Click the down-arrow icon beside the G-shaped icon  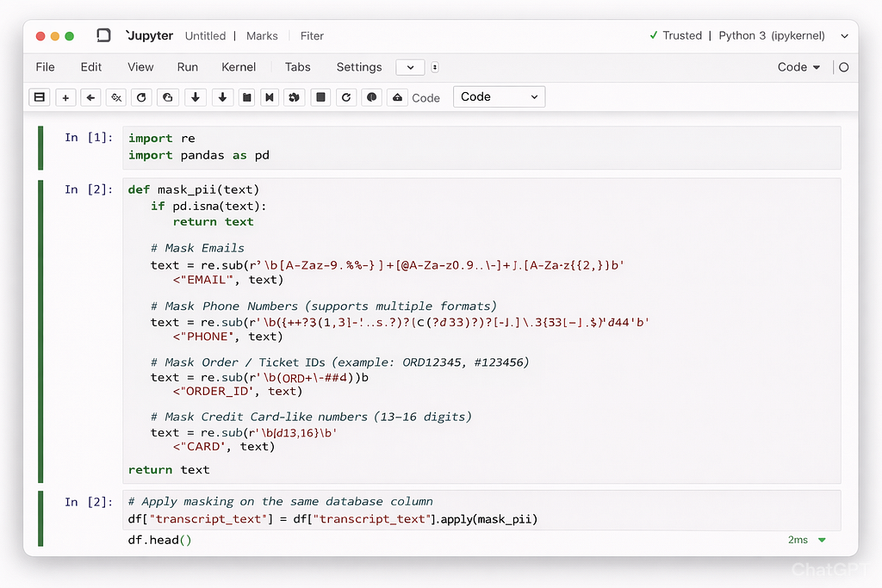[x=196, y=97]
